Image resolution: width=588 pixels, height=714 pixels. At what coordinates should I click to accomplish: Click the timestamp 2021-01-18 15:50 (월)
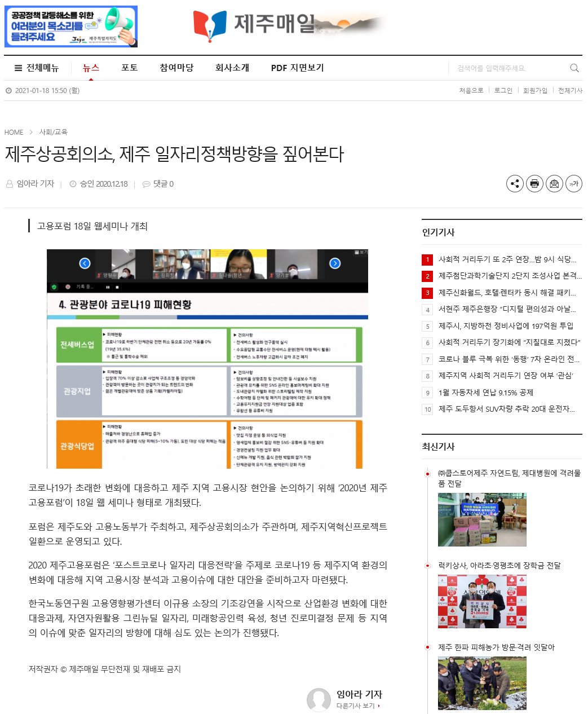(47, 90)
